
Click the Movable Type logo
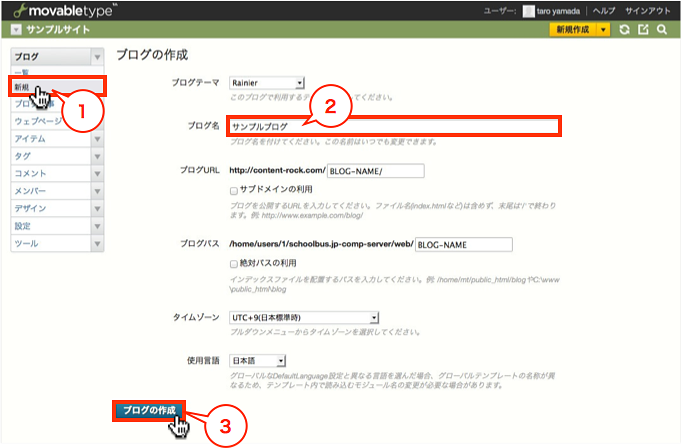tap(65, 10)
